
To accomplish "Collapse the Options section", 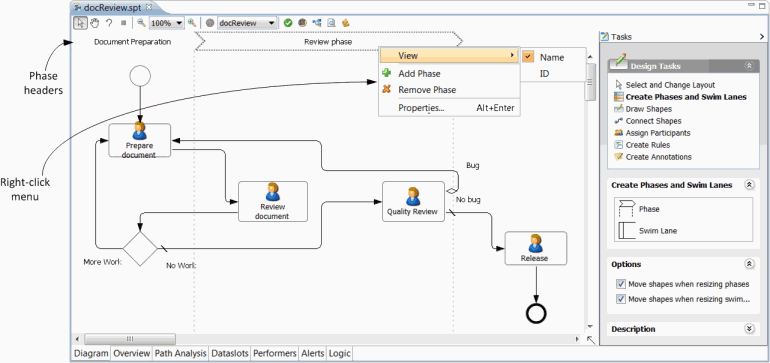I will tap(749, 264).
